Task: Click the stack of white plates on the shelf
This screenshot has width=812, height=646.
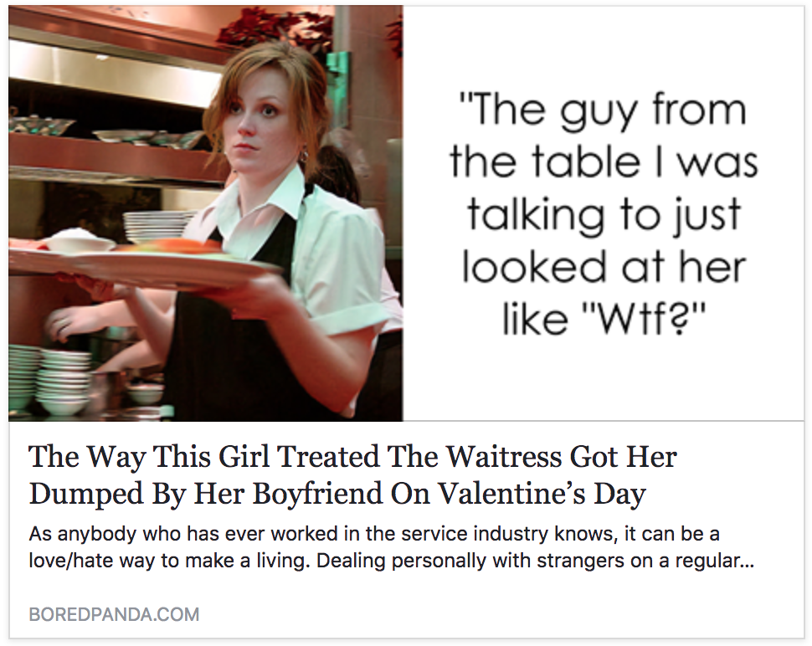Action: click(156, 226)
